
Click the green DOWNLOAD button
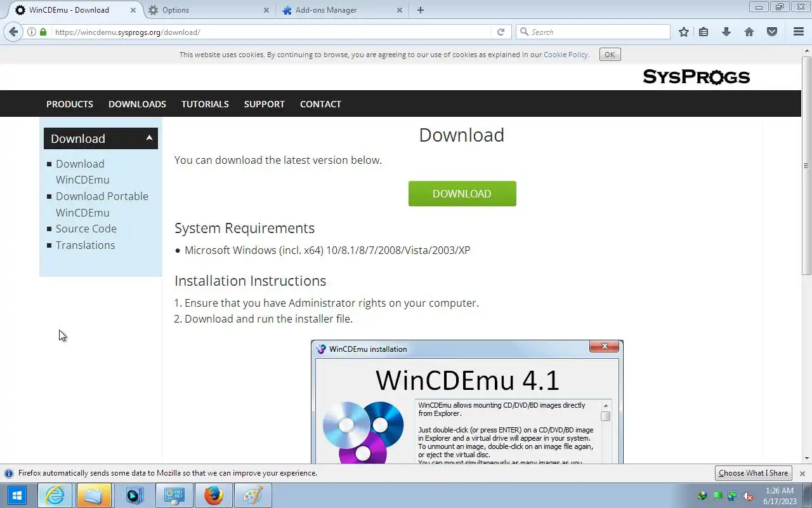click(462, 194)
